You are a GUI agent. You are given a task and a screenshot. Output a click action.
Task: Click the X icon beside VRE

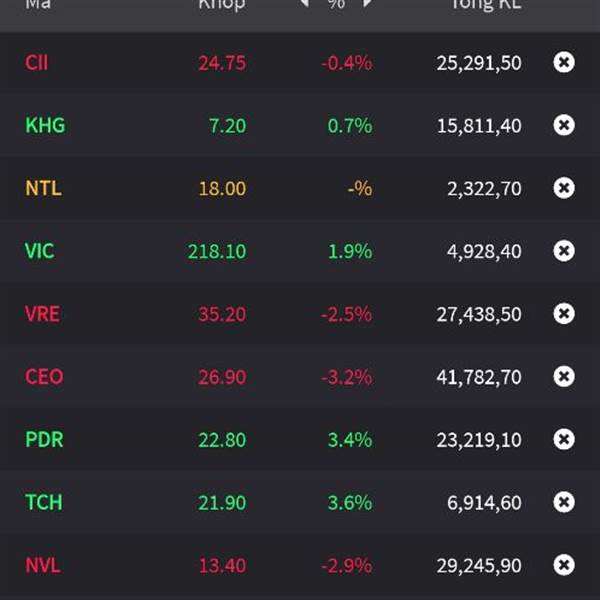[x=564, y=314]
